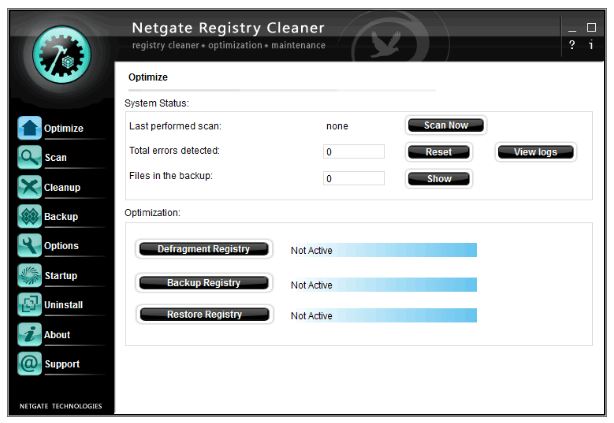Click the question mark help icon
This screenshot has height=423, width=614.
tap(572, 45)
